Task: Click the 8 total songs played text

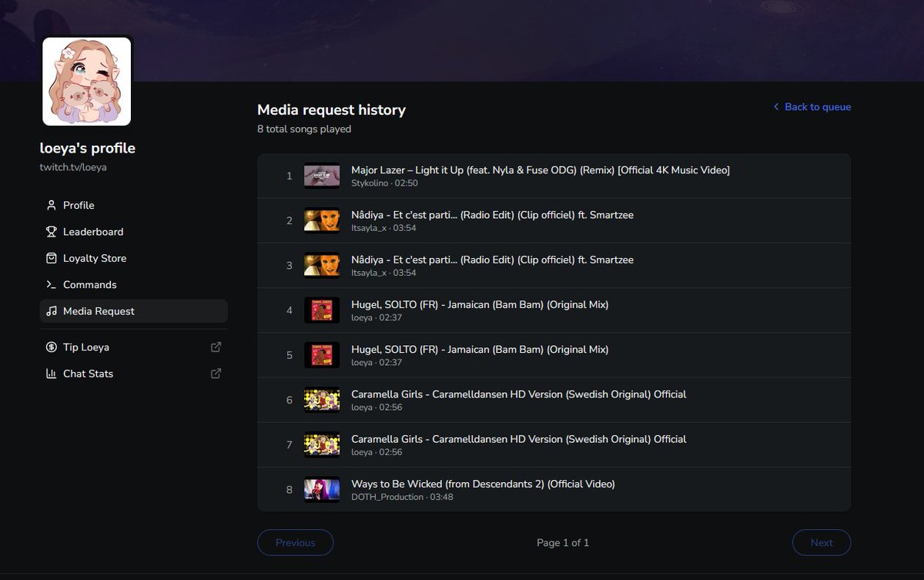Action: click(x=304, y=129)
